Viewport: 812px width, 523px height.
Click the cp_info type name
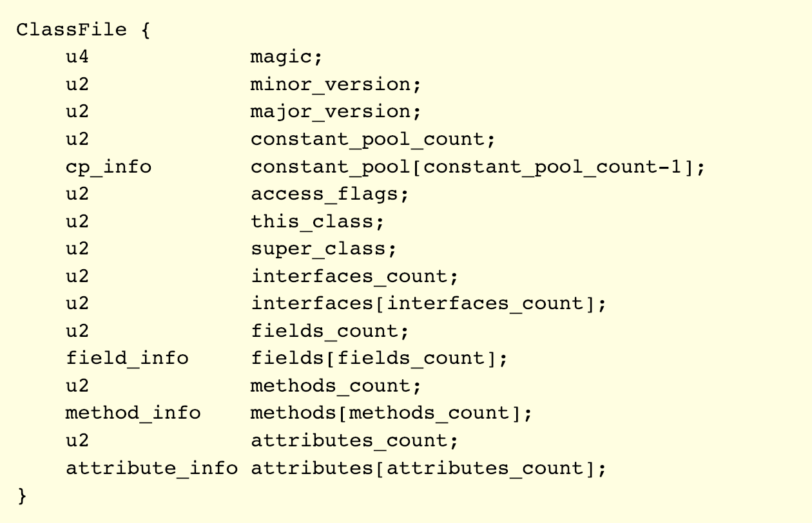(x=108, y=167)
